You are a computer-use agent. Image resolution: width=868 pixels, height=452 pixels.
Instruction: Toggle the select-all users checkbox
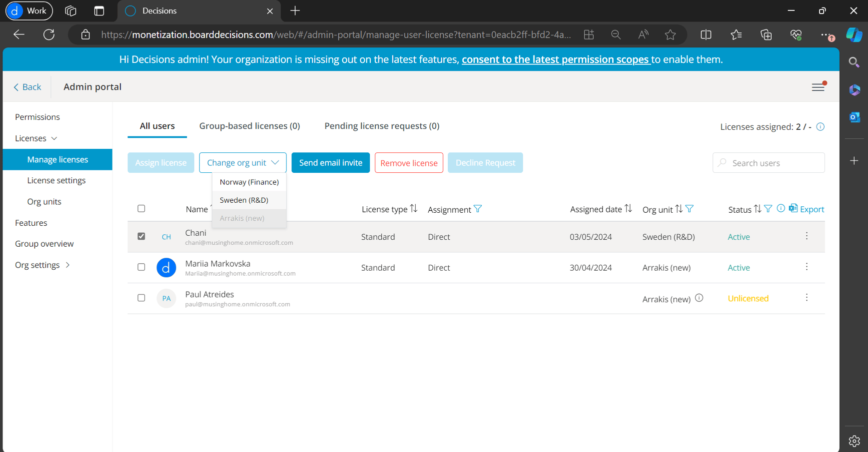point(141,208)
